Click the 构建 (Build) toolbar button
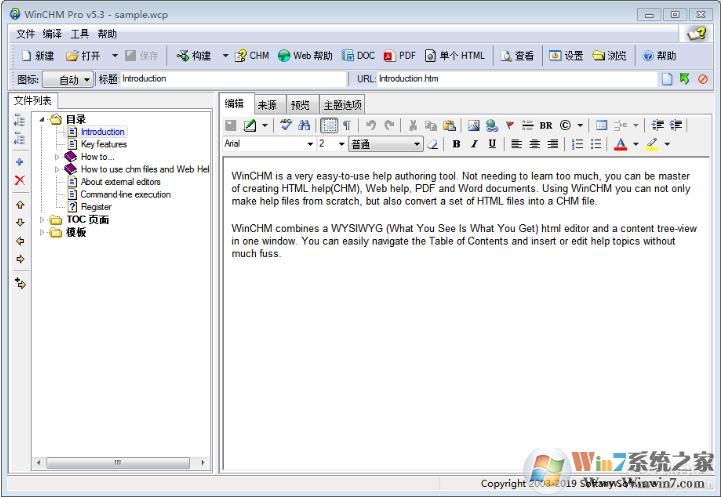The height and width of the screenshot is (497, 721). (194, 56)
